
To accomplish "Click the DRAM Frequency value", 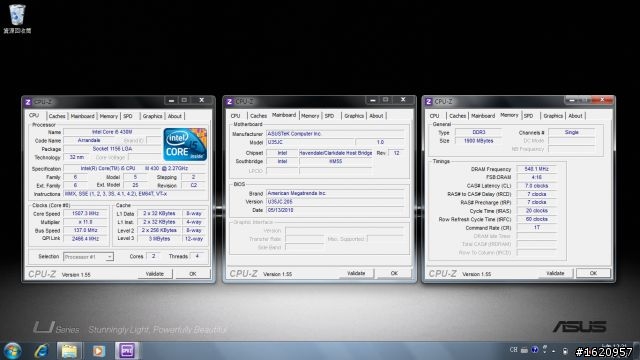I will tap(536, 169).
